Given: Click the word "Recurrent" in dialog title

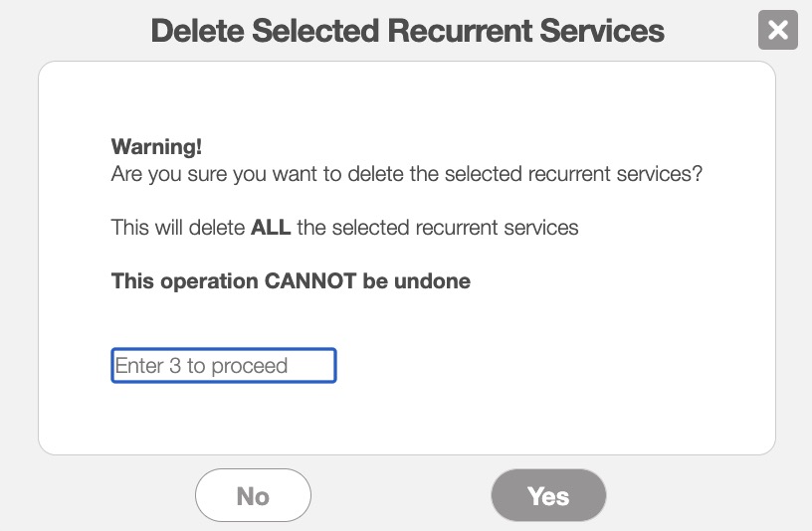Looking at the screenshot, I should (x=455, y=30).
